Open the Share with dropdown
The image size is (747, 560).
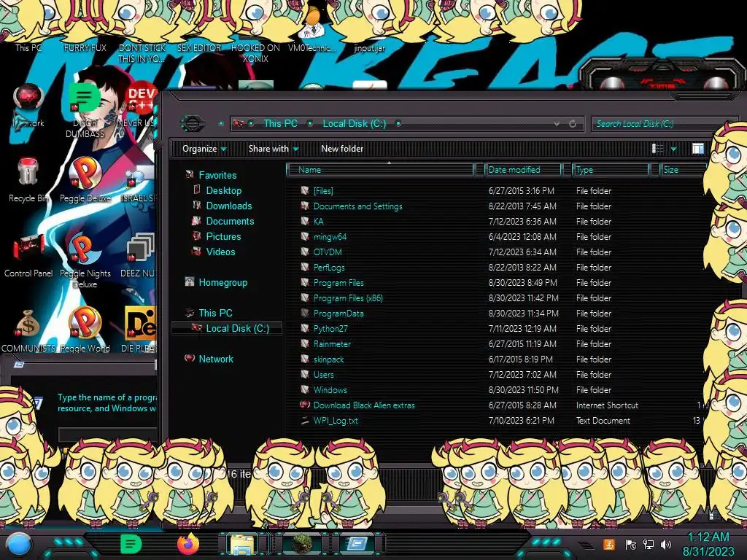pos(274,149)
